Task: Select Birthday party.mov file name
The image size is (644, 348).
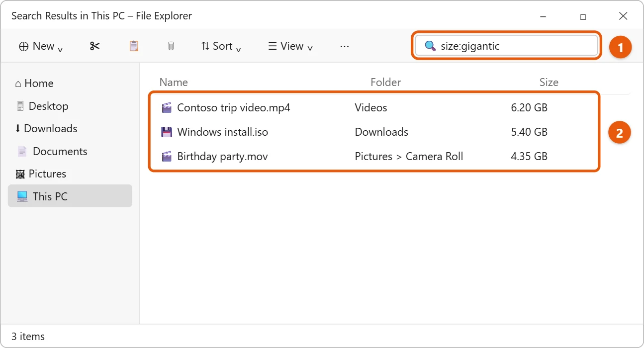Action: pos(223,157)
